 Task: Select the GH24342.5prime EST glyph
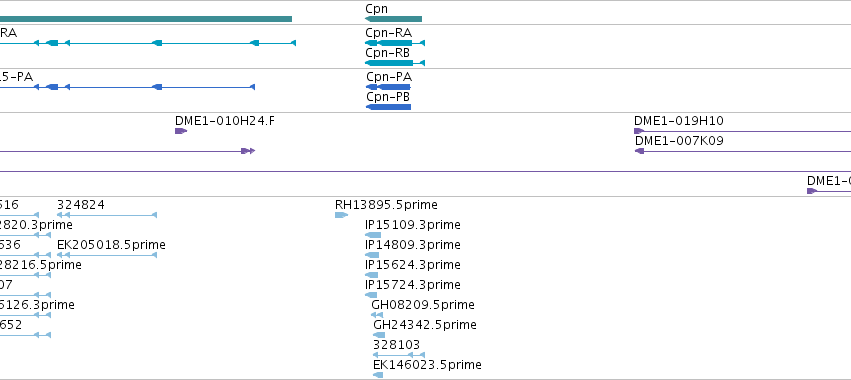pos(379,335)
